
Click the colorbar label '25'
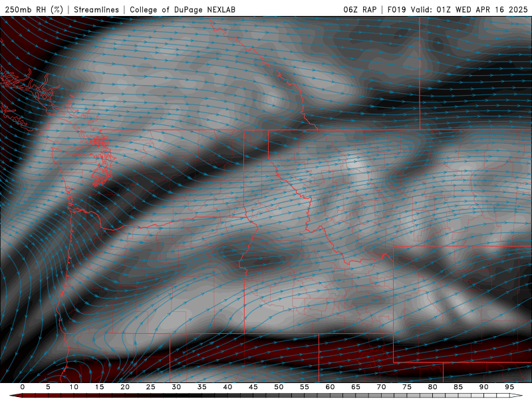(x=151, y=387)
